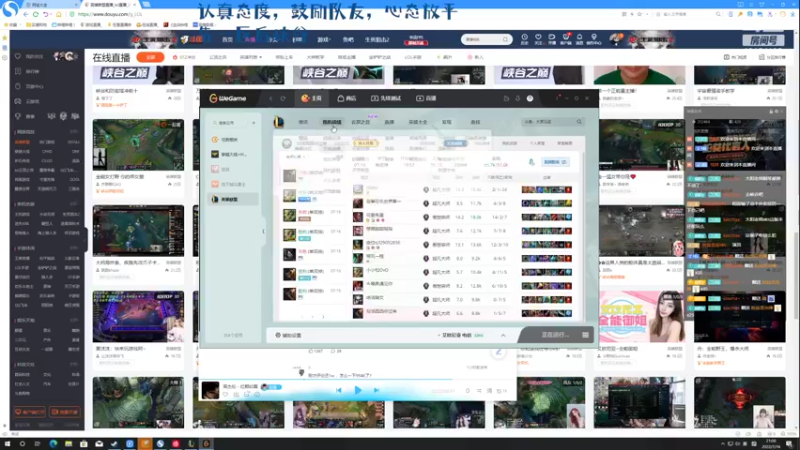Click the browser home button
The image size is (800, 450).
click(x=59, y=14)
